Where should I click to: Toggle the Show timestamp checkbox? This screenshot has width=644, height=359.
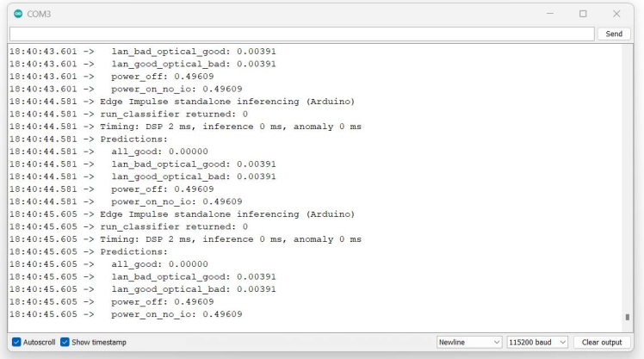click(x=65, y=342)
